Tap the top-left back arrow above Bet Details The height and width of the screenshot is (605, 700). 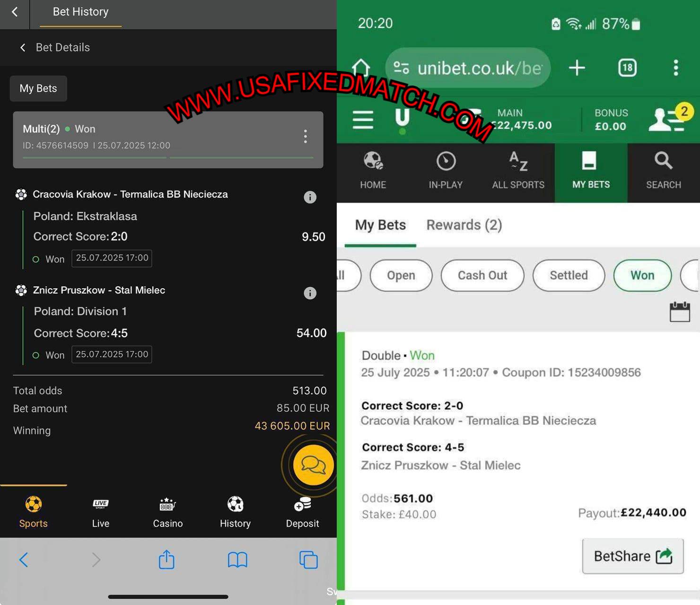click(15, 12)
